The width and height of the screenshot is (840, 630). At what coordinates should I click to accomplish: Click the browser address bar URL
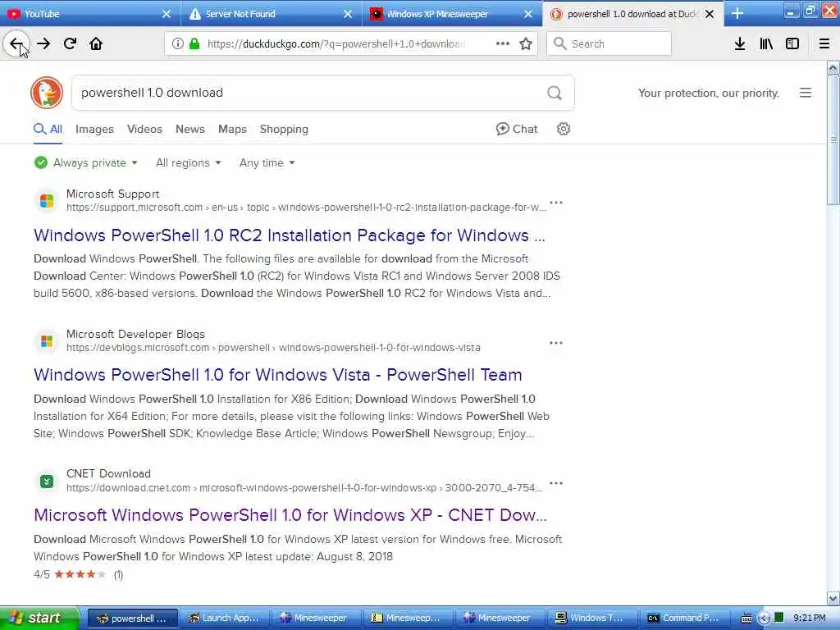pyautogui.click(x=336, y=43)
